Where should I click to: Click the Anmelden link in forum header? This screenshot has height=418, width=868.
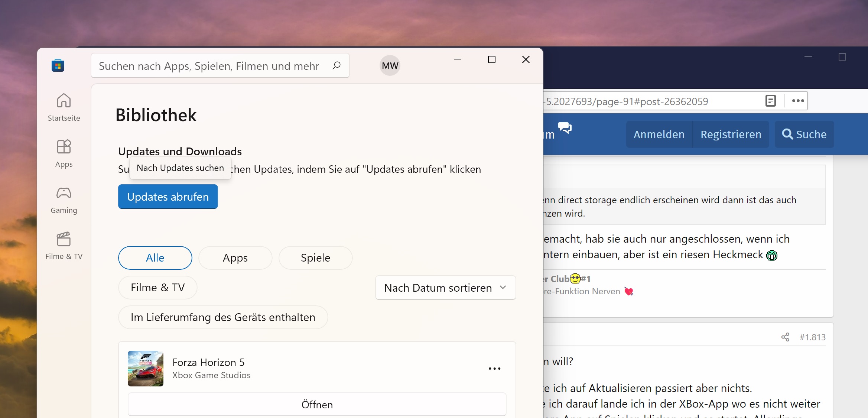[x=659, y=135]
